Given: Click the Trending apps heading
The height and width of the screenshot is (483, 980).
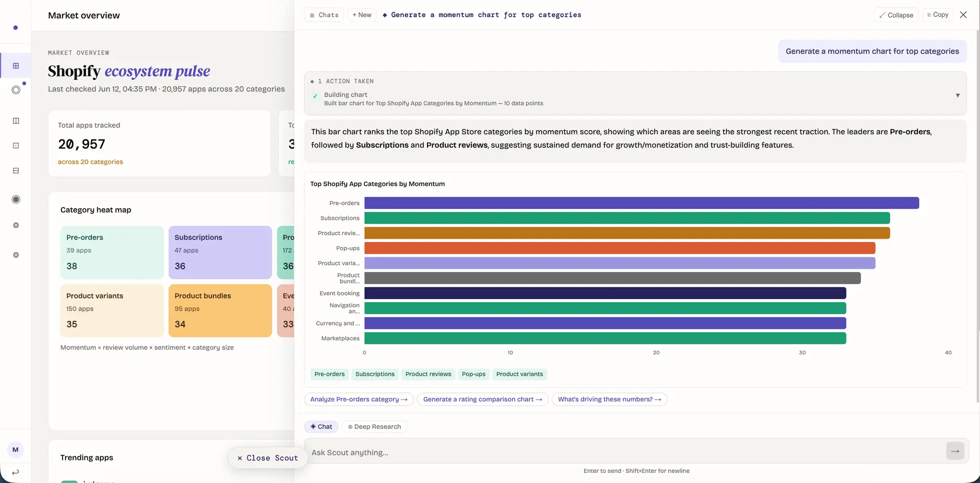Looking at the screenshot, I should (87, 458).
